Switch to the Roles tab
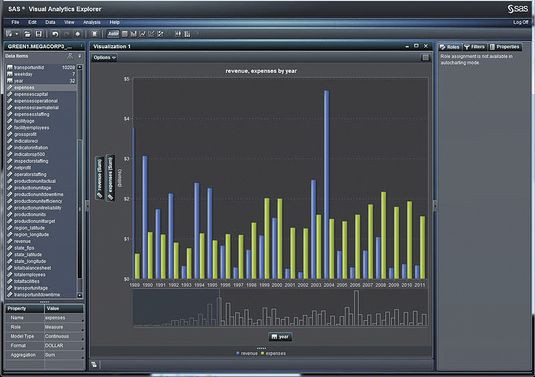This screenshot has width=535, height=377. (450, 47)
